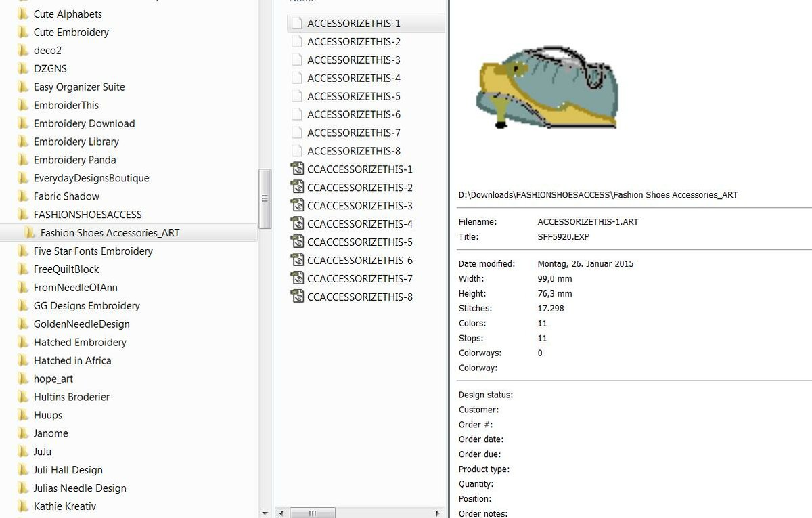Open the EverydayDesignsBoutique folder

[x=91, y=178]
